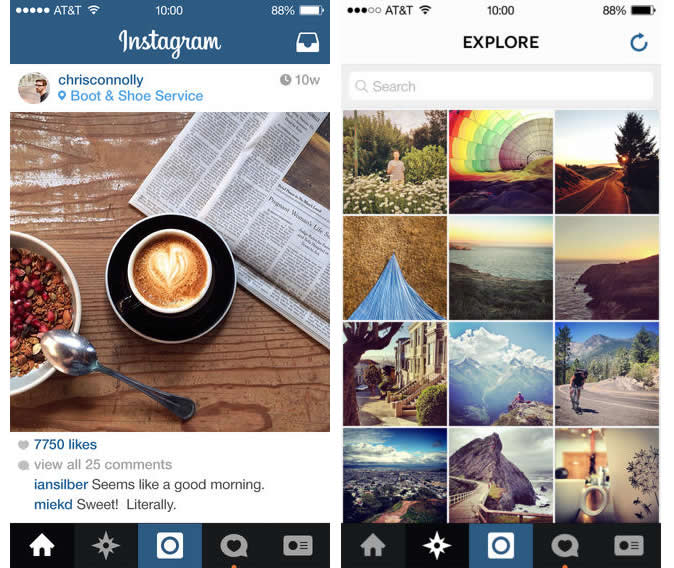This screenshot has width=674, height=568.
Task: Tap camera button on feed screen
Action: (170, 545)
